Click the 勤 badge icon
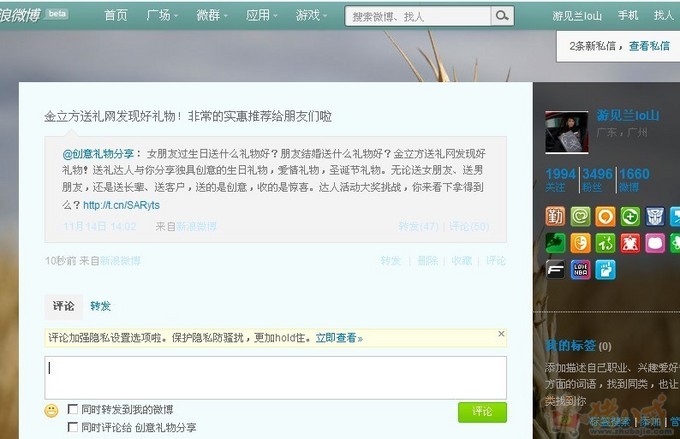The image size is (680, 439). click(x=555, y=216)
